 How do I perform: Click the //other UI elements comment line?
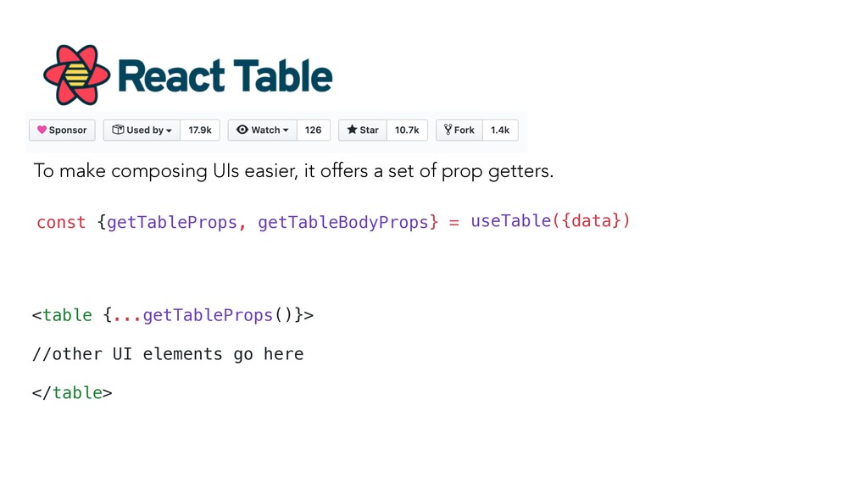pos(168,354)
